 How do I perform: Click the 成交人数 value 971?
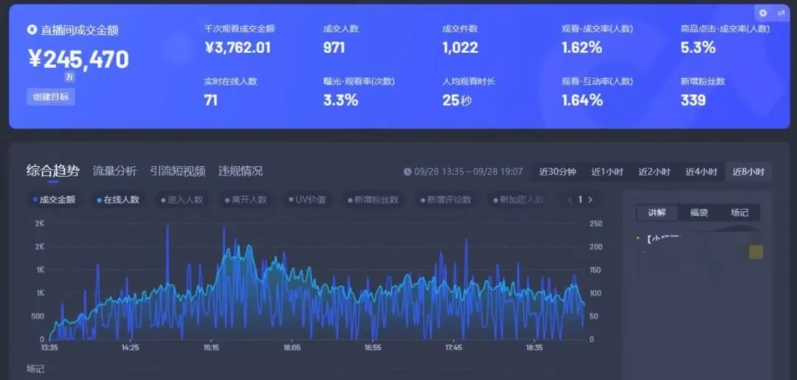(x=334, y=48)
